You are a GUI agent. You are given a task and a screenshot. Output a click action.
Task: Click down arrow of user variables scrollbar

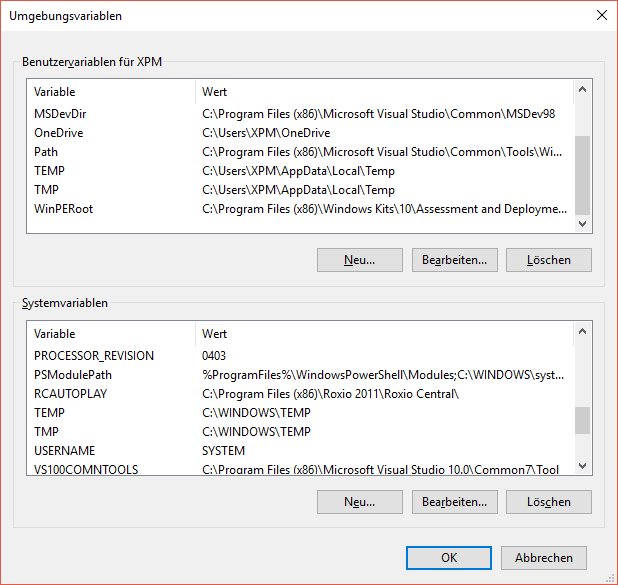(x=582, y=224)
